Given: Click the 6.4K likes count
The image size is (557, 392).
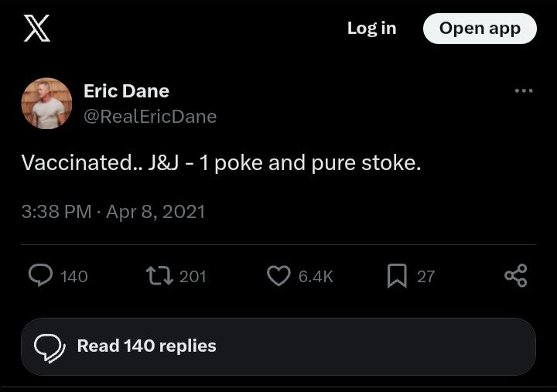Looking at the screenshot, I should tap(316, 276).
